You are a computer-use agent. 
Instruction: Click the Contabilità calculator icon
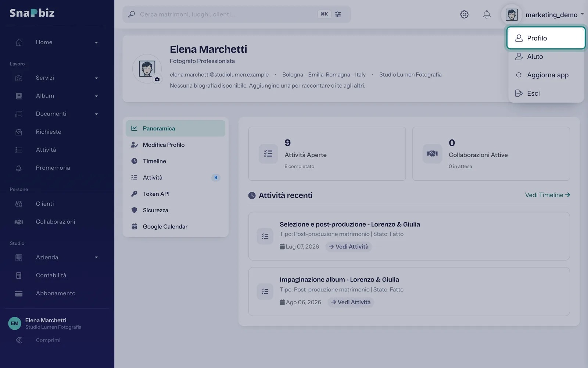pos(19,275)
